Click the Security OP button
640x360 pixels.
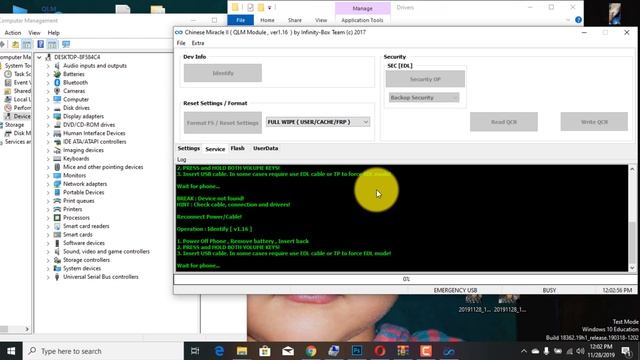(425, 79)
